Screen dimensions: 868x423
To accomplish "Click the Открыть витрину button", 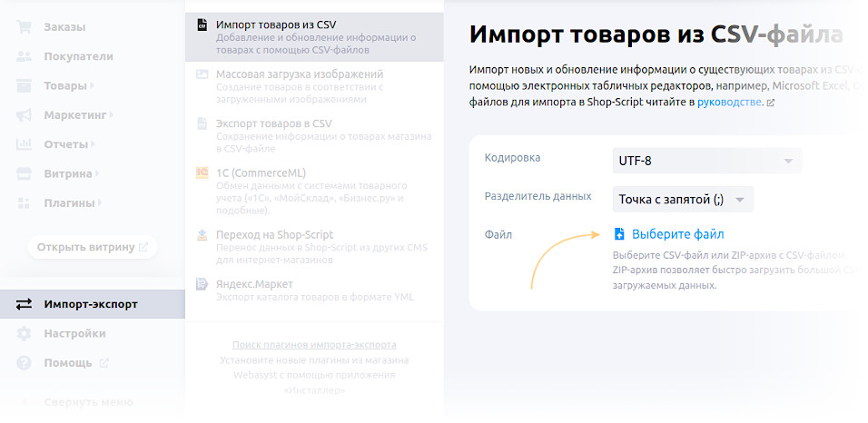I will pyautogui.click(x=93, y=248).
